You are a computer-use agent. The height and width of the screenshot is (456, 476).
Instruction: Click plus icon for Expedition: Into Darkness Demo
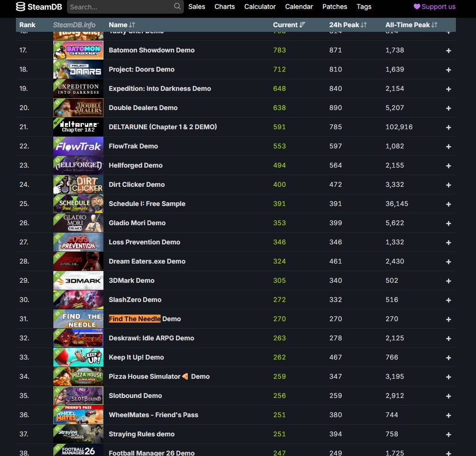pos(448,89)
